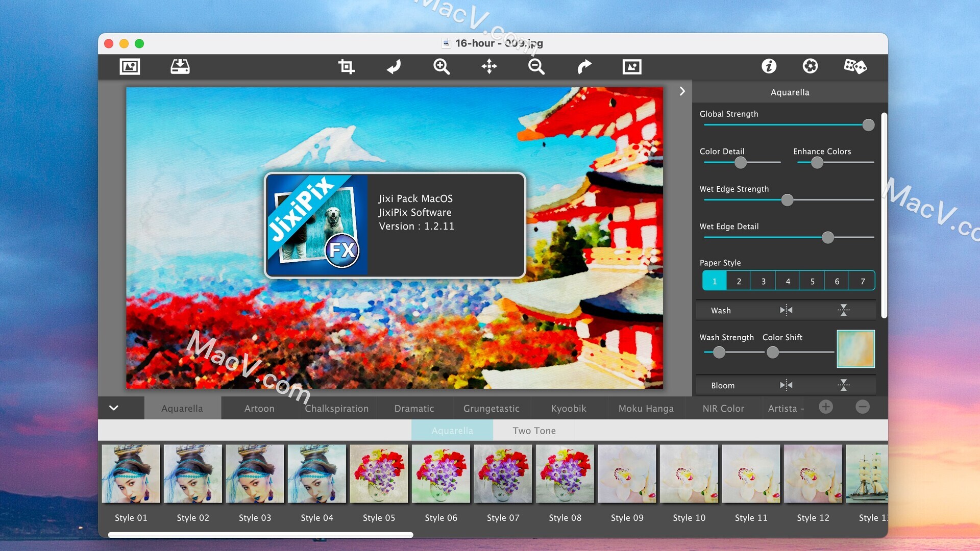The image size is (980, 551).
Task: Select the Crop tool
Action: pos(346,66)
